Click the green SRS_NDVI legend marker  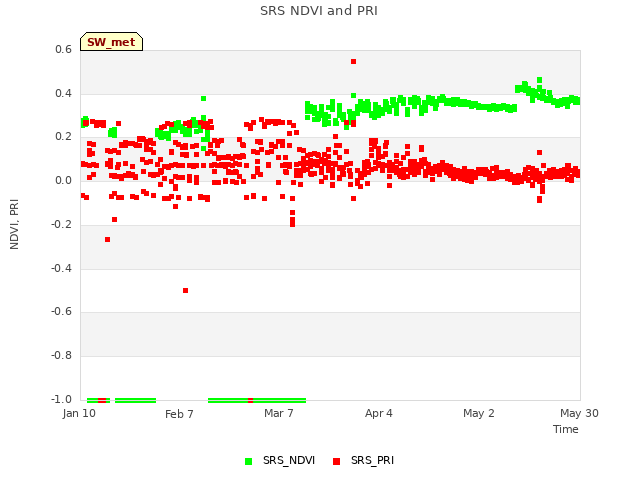coord(248,462)
